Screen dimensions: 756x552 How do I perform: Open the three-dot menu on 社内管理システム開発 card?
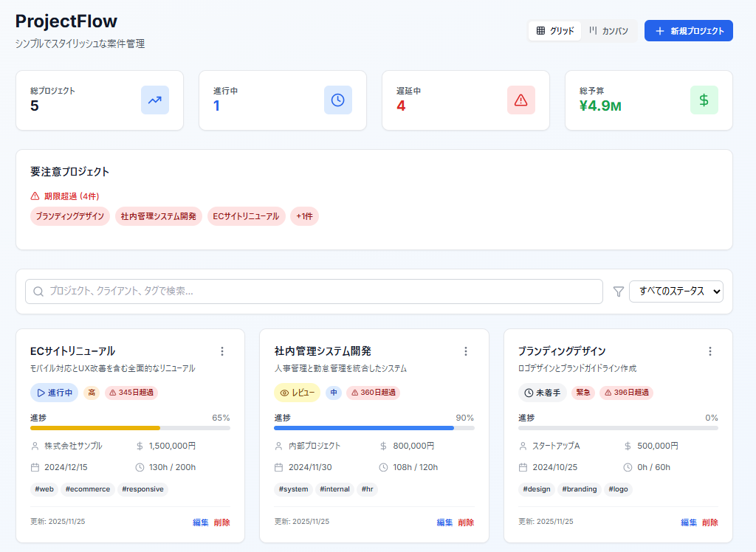pyautogui.click(x=466, y=351)
